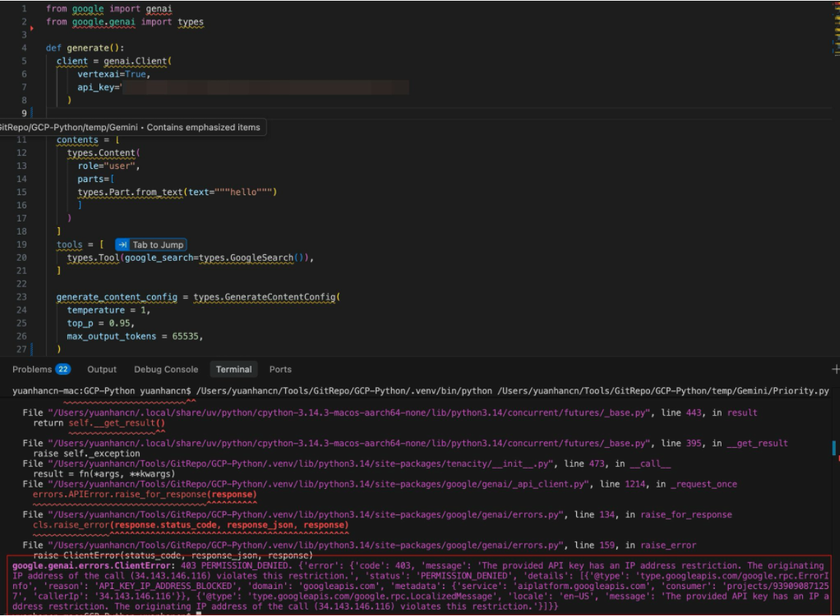Viewport: 840px width, 616px height.
Task: Click 'def generate():' definition
Action: 85,48
